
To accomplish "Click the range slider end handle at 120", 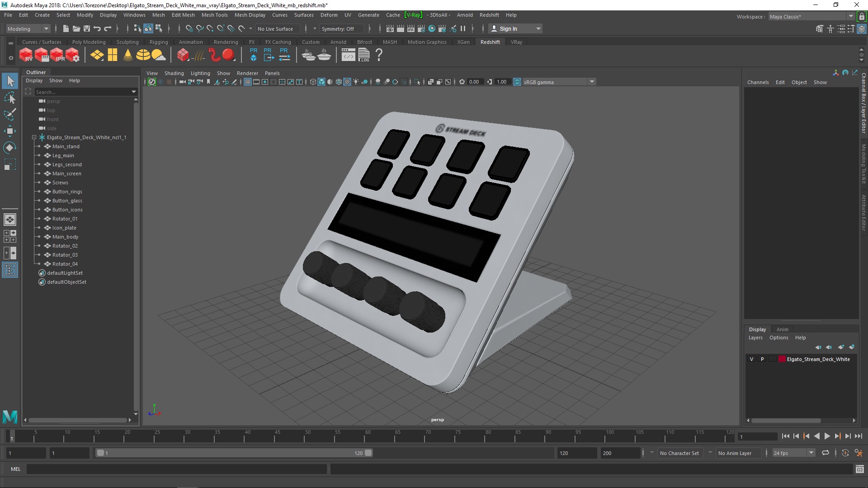I will pos(368,453).
